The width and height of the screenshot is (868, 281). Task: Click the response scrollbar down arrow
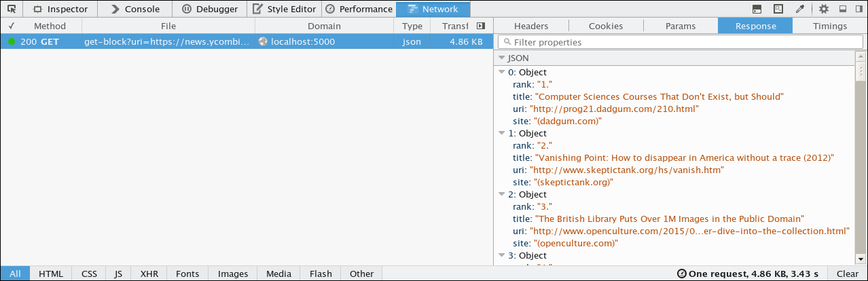click(861, 261)
